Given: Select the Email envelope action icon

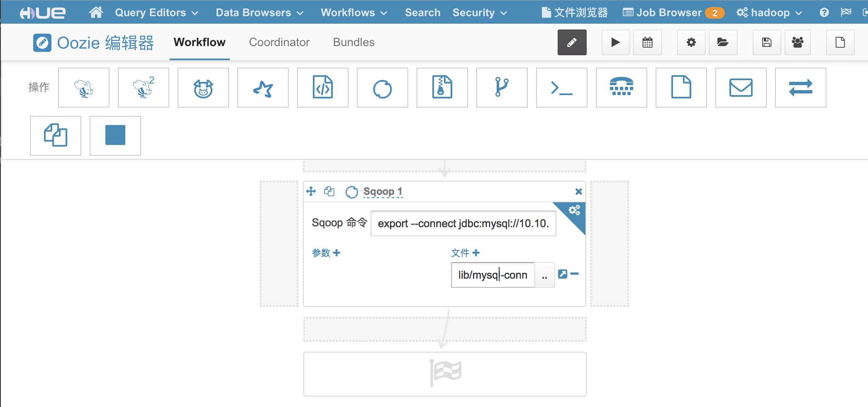Looking at the screenshot, I should click(x=741, y=88).
